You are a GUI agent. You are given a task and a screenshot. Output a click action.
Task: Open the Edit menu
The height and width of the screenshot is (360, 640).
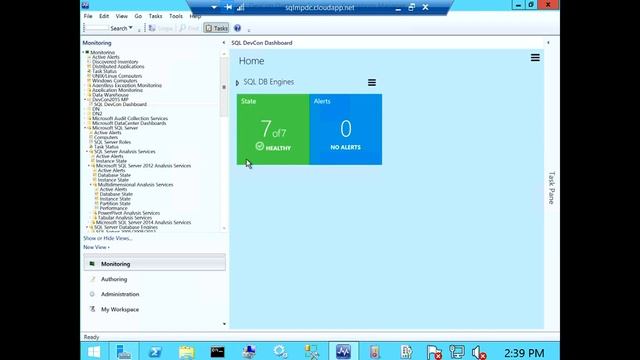[104, 16]
